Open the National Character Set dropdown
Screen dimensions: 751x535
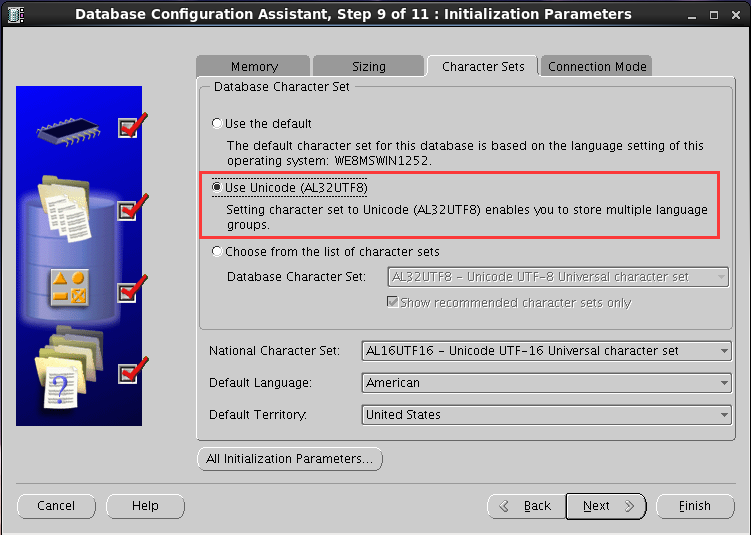pos(546,351)
